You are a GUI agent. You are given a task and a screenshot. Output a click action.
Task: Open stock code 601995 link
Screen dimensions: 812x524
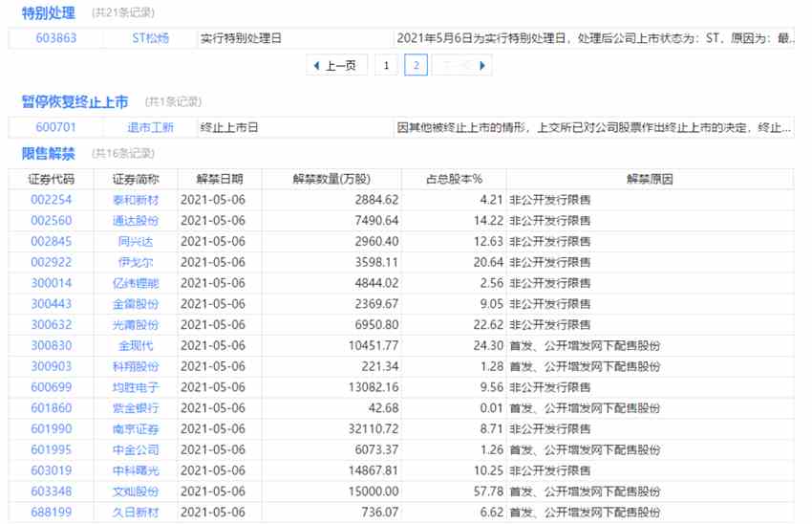click(51, 449)
